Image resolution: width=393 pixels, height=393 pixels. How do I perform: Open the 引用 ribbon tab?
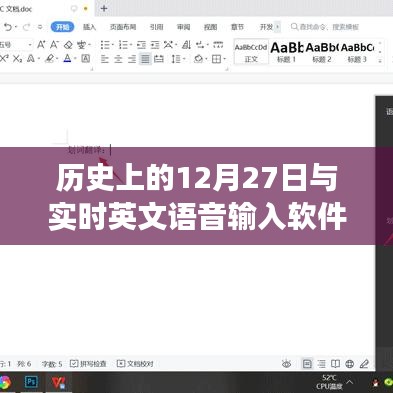coord(156,27)
